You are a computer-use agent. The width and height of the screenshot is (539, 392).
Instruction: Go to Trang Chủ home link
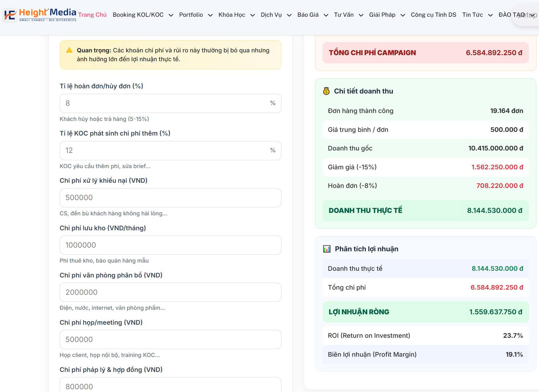tap(92, 15)
